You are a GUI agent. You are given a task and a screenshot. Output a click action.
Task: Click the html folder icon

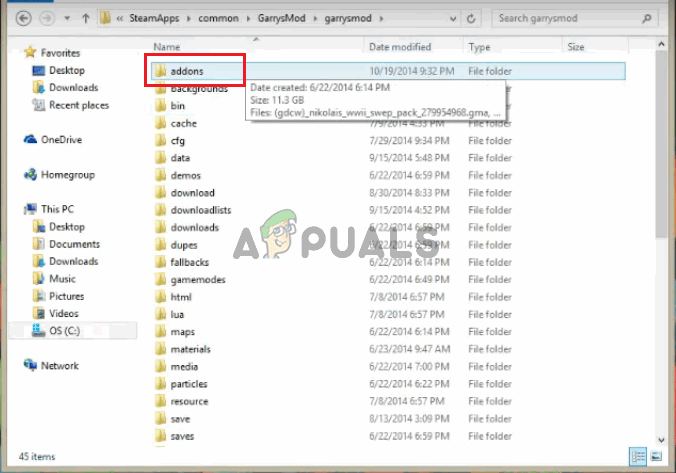pos(160,297)
